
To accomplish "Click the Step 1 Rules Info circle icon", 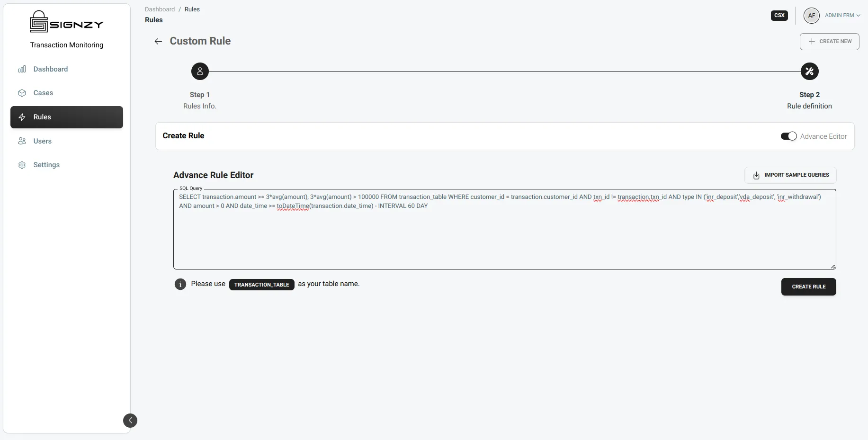I will tap(200, 72).
